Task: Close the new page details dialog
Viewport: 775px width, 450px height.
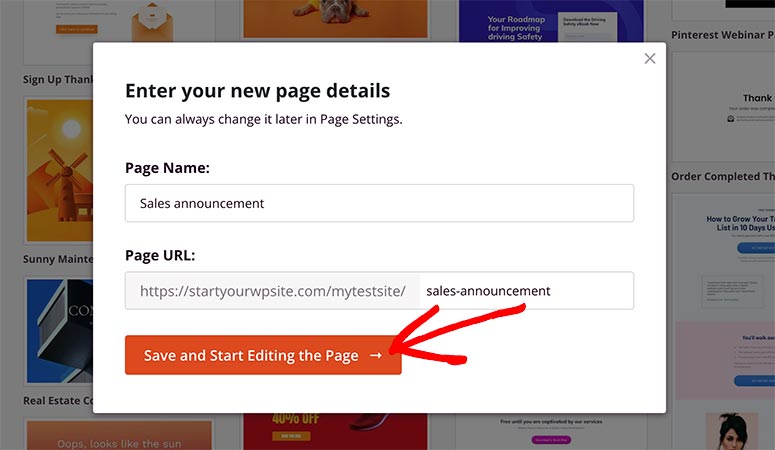Action: [650, 59]
